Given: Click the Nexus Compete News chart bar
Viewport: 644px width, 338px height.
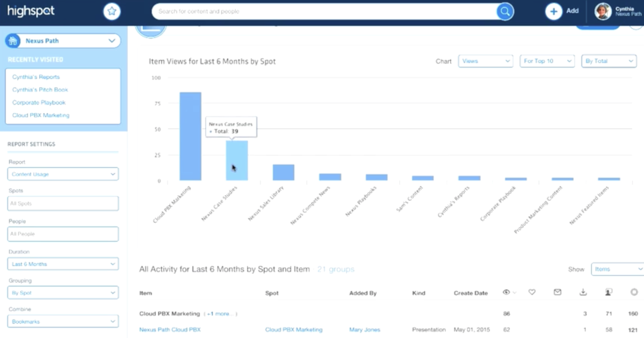Looking at the screenshot, I should [x=330, y=177].
